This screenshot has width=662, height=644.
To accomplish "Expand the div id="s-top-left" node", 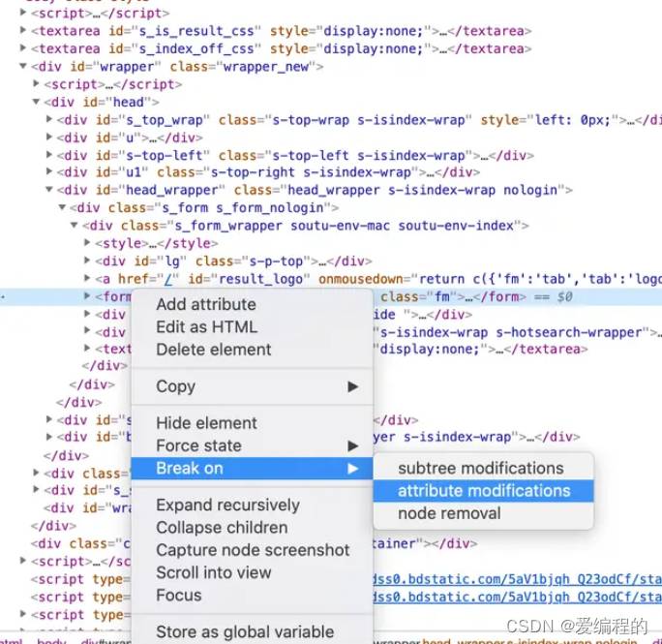I will 49,155.
